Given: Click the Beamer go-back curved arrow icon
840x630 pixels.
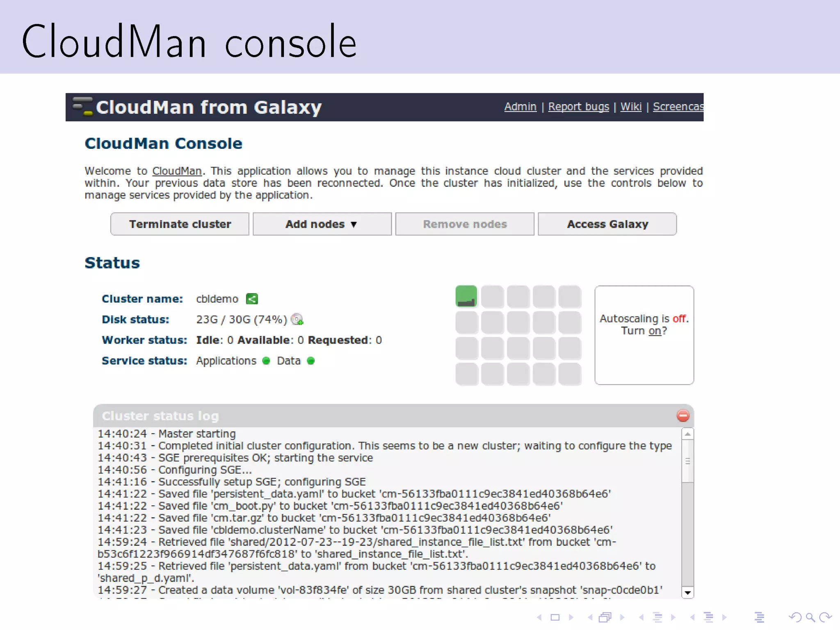Looking at the screenshot, I should [x=795, y=617].
